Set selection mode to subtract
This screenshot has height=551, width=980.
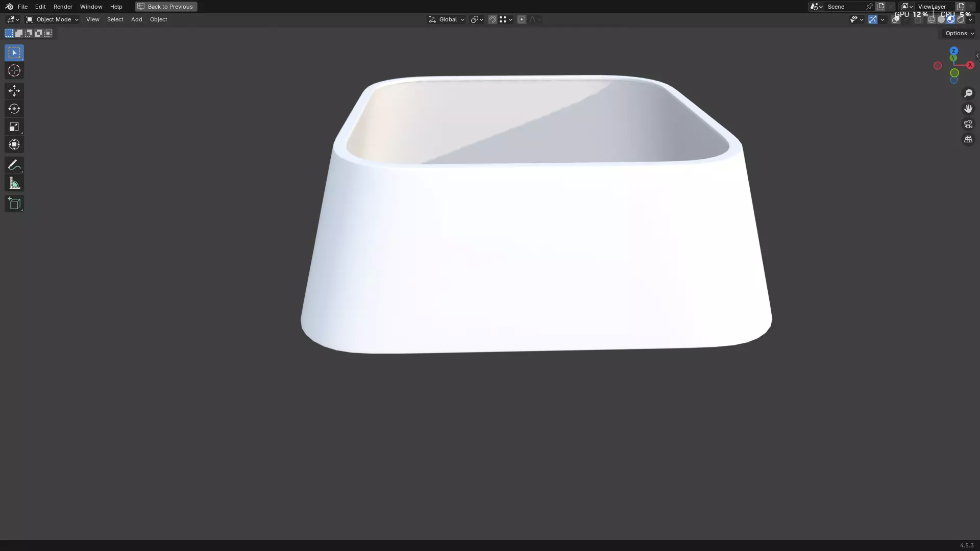29,33
